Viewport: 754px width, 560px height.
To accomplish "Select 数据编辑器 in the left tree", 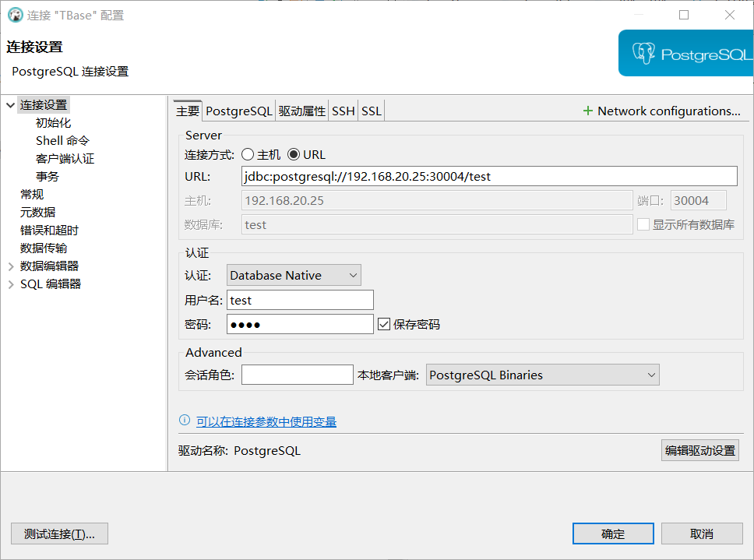I will (x=49, y=266).
